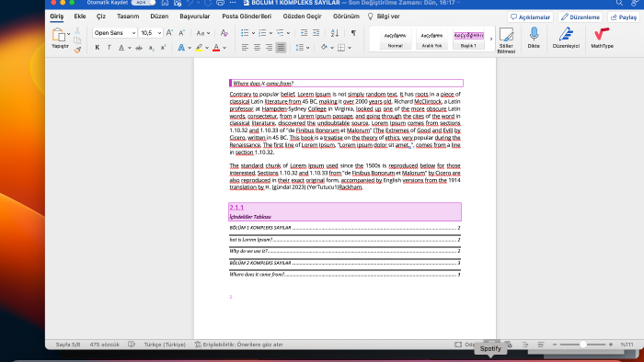
Task: Click the print icon in the title bar
Action: click(x=220, y=3)
